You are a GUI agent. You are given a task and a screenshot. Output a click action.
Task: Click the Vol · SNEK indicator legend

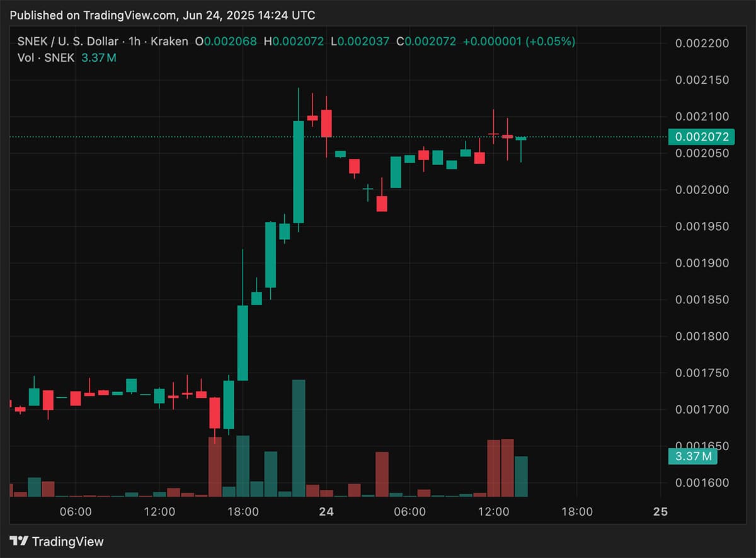pos(46,57)
